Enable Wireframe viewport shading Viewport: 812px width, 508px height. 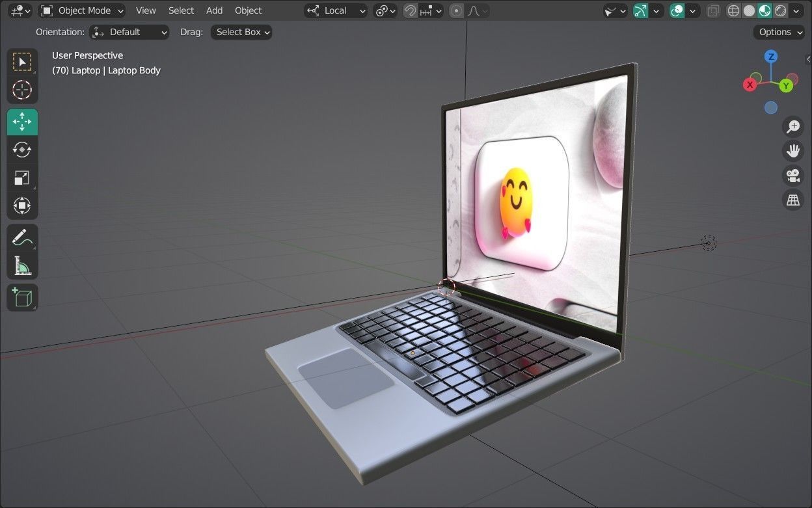coord(733,10)
